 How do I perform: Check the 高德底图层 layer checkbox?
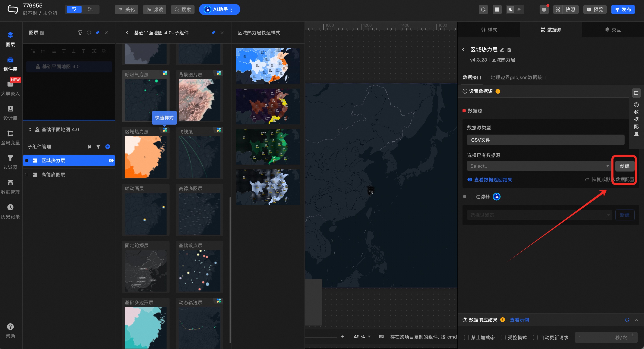click(x=27, y=174)
